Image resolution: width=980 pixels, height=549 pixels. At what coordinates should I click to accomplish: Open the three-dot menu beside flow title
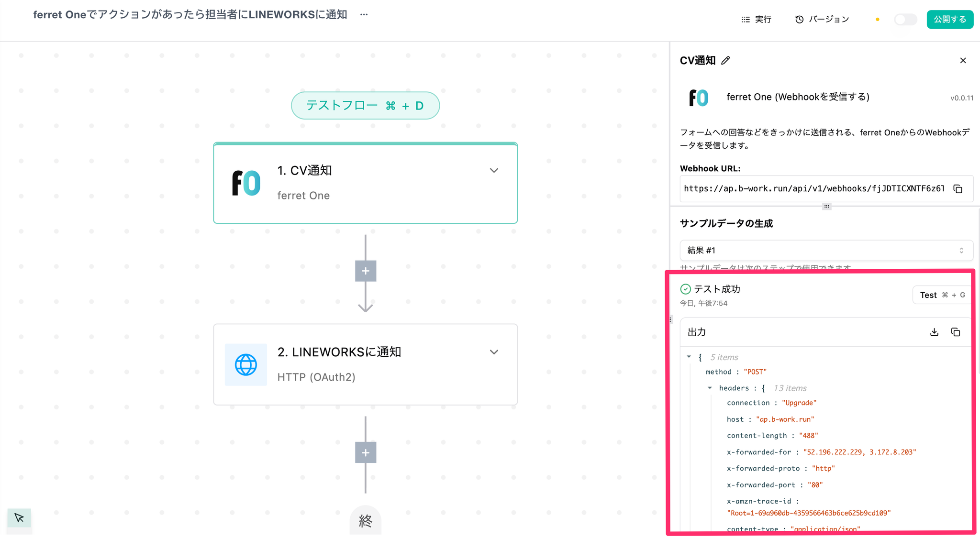pos(364,14)
